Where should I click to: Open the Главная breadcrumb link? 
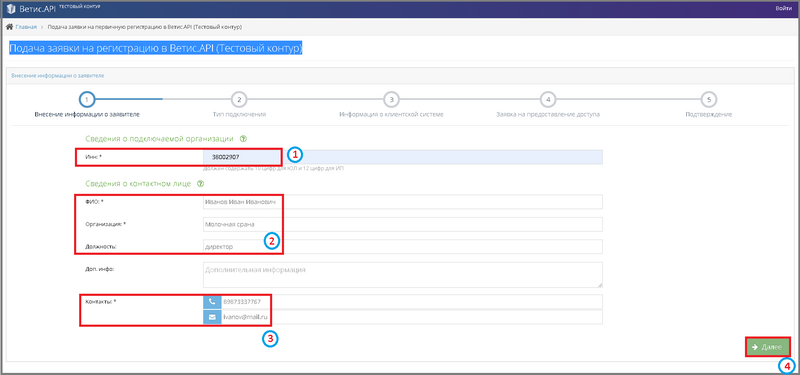click(26, 27)
